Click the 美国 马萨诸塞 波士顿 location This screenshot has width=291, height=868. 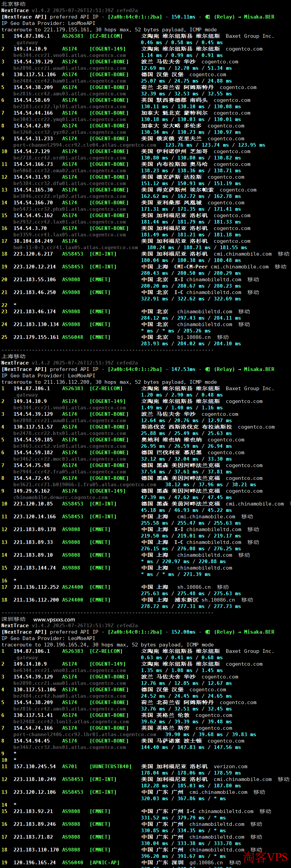click(171, 741)
